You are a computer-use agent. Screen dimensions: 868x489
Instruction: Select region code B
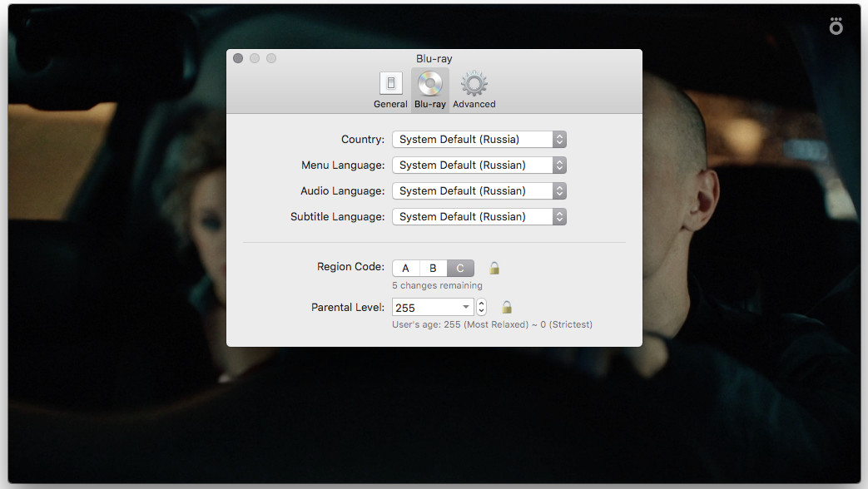[433, 269]
